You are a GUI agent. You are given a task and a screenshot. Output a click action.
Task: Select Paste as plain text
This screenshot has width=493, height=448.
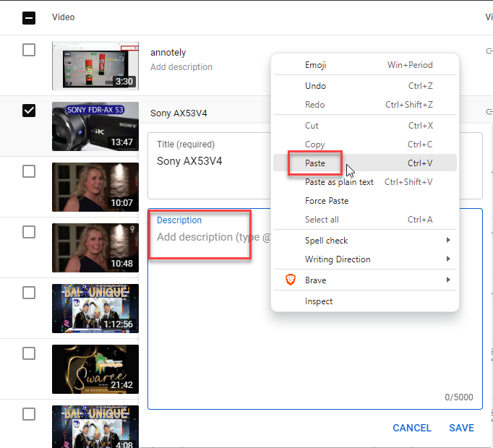point(365,181)
